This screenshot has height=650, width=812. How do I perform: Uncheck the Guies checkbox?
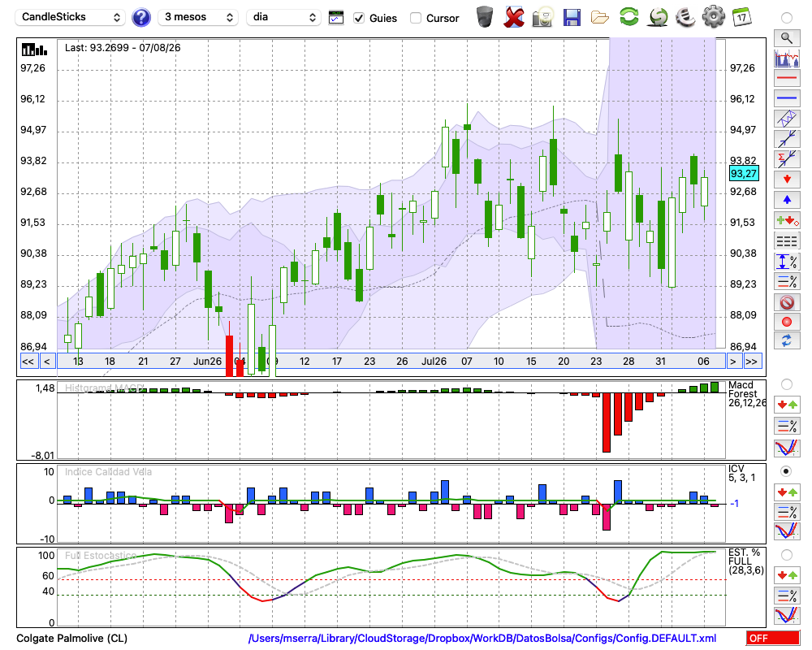[x=358, y=18]
